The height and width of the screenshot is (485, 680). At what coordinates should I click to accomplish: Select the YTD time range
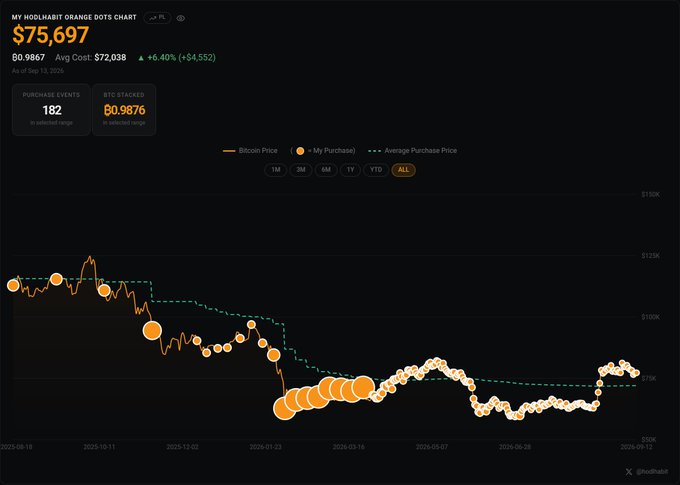376,170
